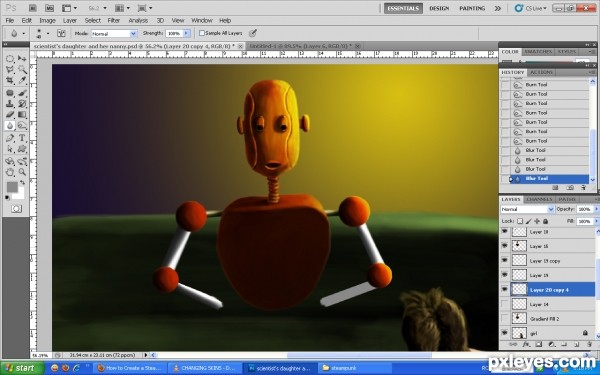Select the Hand tool
This screenshot has height=375, width=600.
click(10, 172)
